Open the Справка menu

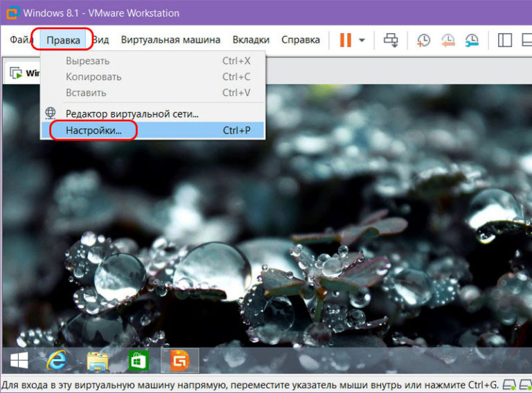301,40
